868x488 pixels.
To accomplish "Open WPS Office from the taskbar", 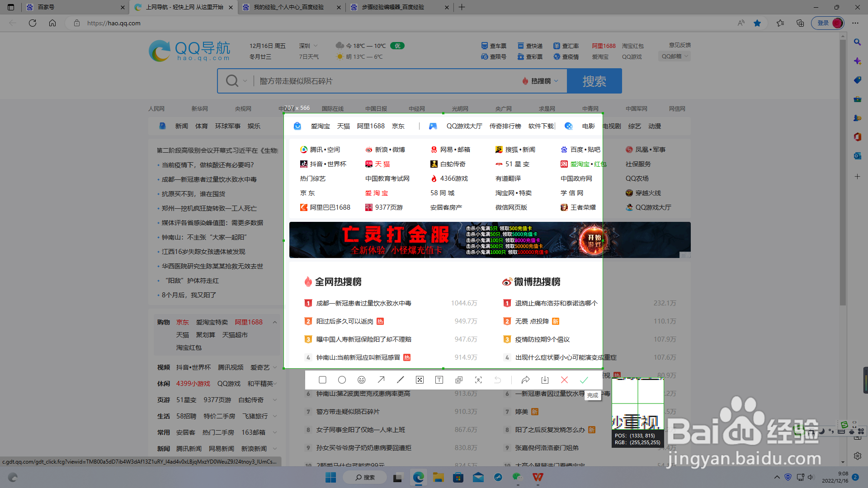I will point(538,477).
